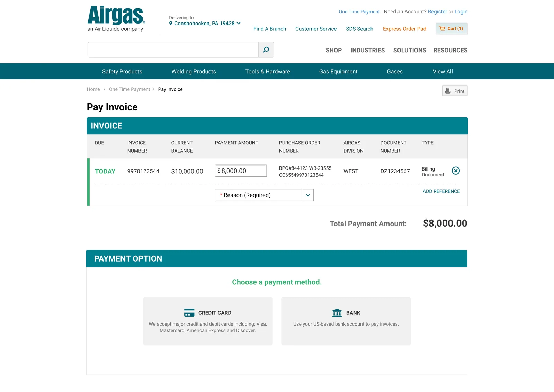The height and width of the screenshot is (392, 554).
Task: Click One Time Payment link at top
Action: point(359,12)
